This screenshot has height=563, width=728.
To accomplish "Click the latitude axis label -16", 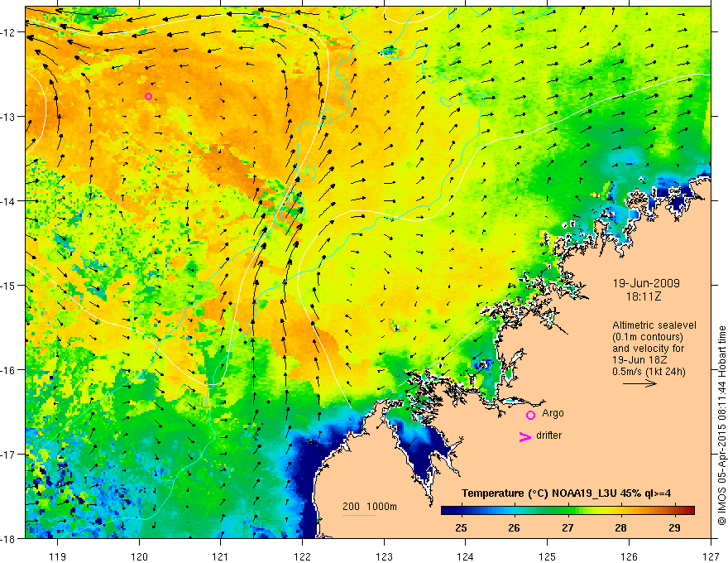I will click(x=8, y=370).
